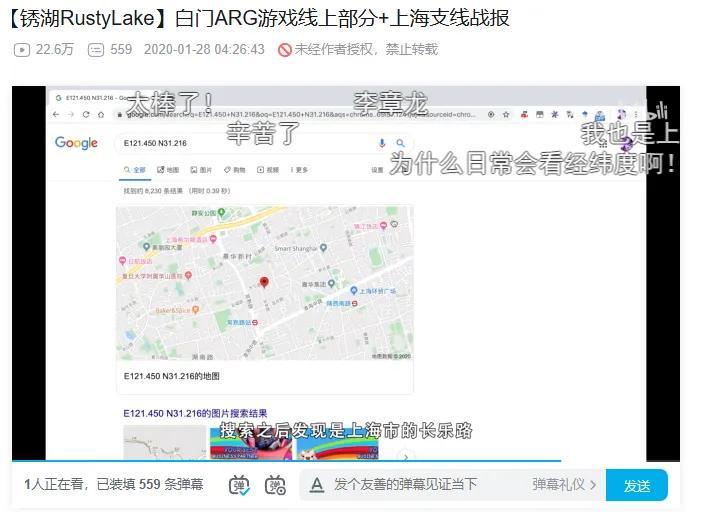Image resolution: width=701 pixels, height=512 pixels.
Task: Open danmaku font style 'A' options
Action: tap(316, 485)
